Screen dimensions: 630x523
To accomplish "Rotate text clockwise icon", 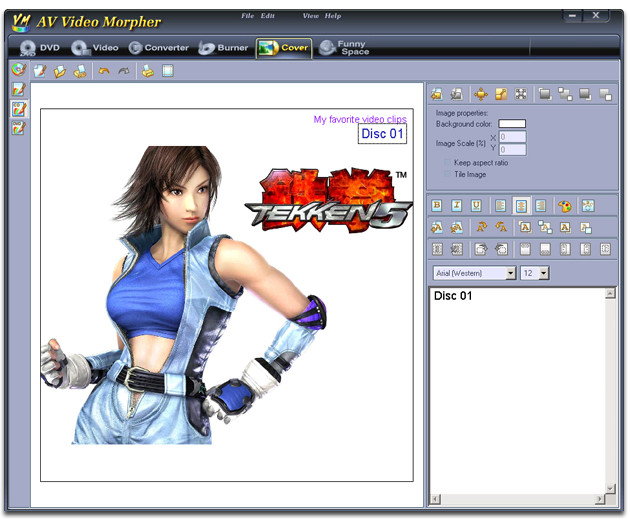I will (x=481, y=227).
